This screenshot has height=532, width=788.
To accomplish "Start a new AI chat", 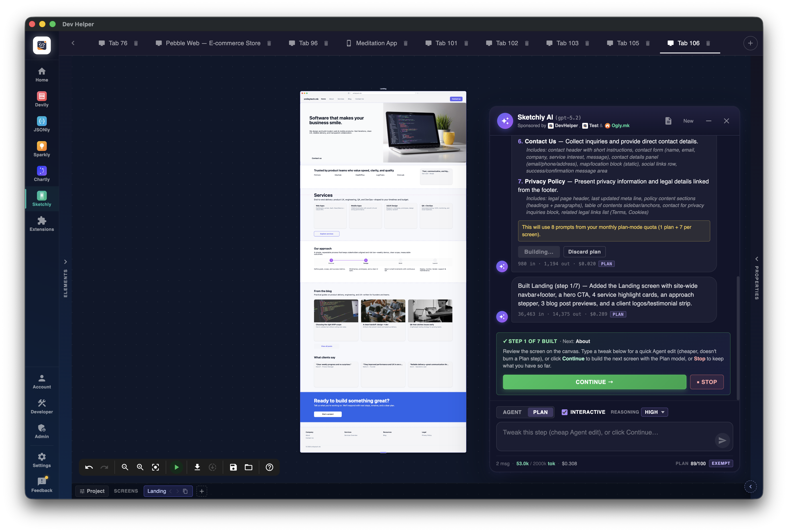I will pos(688,121).
